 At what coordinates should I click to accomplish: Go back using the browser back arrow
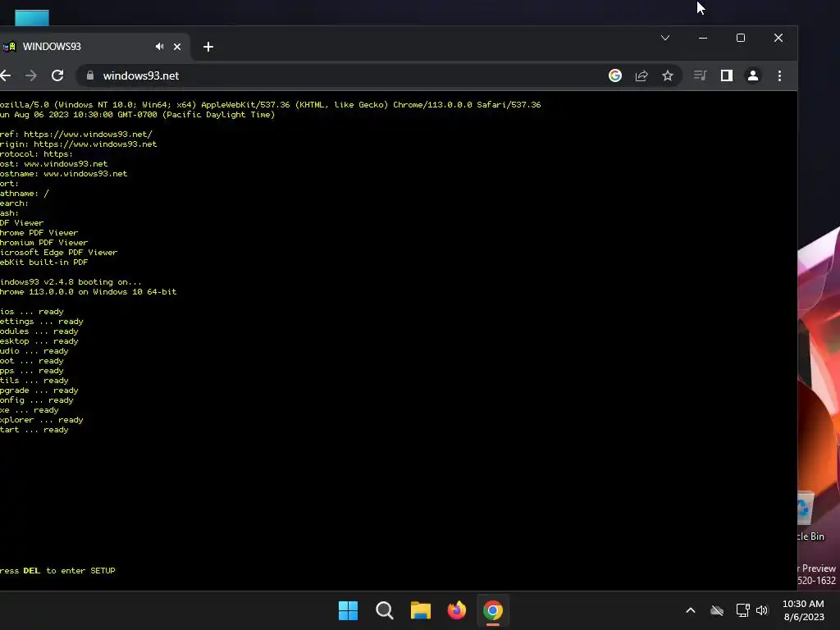[x=5, y=75]
